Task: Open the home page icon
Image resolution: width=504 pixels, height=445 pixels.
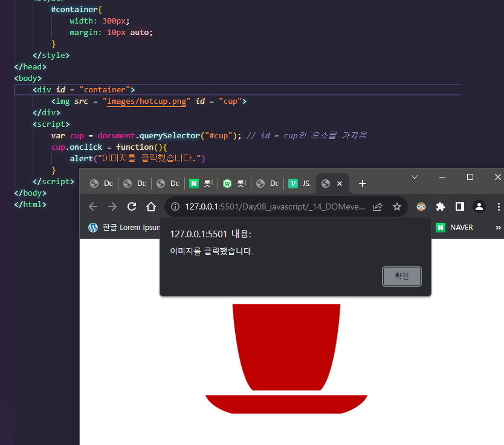Action: [151, 206]
